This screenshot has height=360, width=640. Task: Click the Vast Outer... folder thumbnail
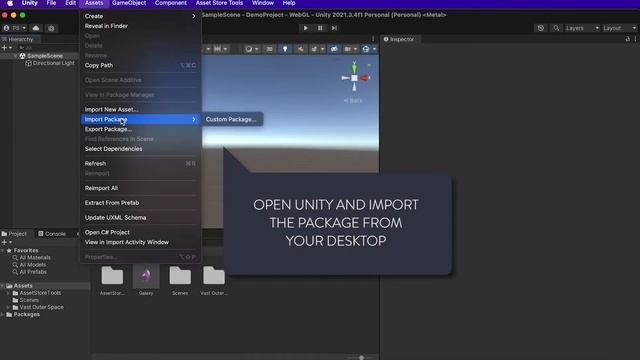(x=214, y=276)
